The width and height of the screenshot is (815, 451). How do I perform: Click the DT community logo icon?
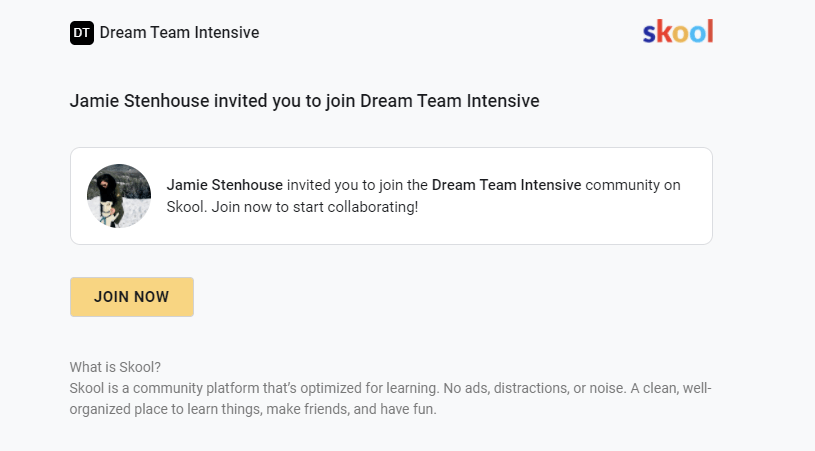point(82,33)
